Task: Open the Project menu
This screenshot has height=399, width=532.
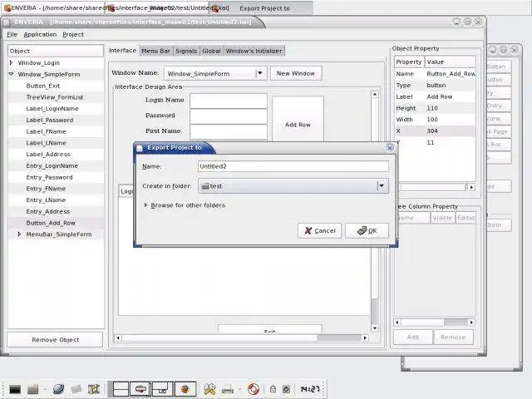Action: pos(73,34)
